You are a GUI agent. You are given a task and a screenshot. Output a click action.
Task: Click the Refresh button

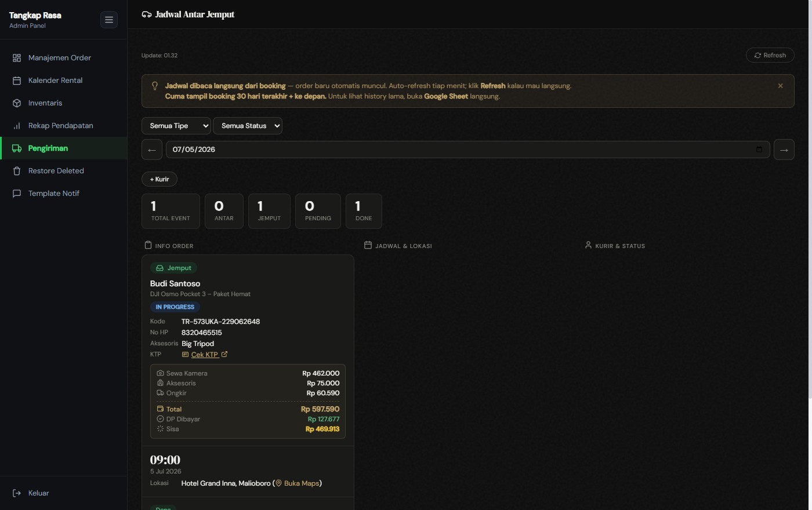(770, 55)
